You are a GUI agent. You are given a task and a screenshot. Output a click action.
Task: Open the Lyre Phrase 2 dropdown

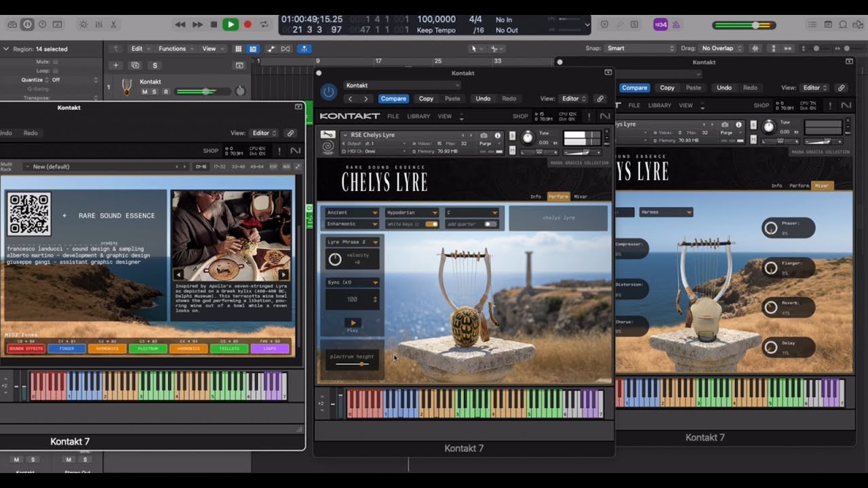pyautogui.click(x=351, y=242)
